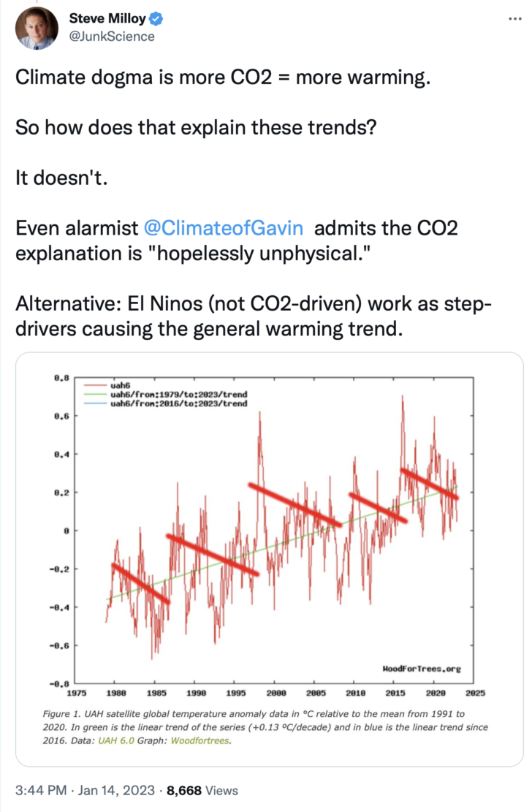This screenshot has width=532, height=812.
Task: Click the 3:44 PM Jan 14, 2023 timestamp
Action: [x=85, y=790]
